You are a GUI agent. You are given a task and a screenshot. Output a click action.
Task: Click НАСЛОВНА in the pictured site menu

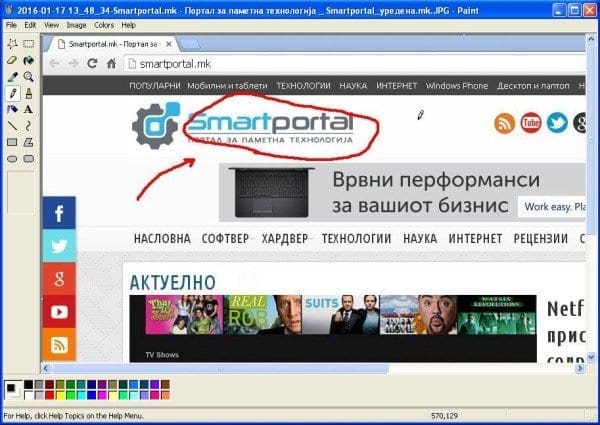pos(162,238)
